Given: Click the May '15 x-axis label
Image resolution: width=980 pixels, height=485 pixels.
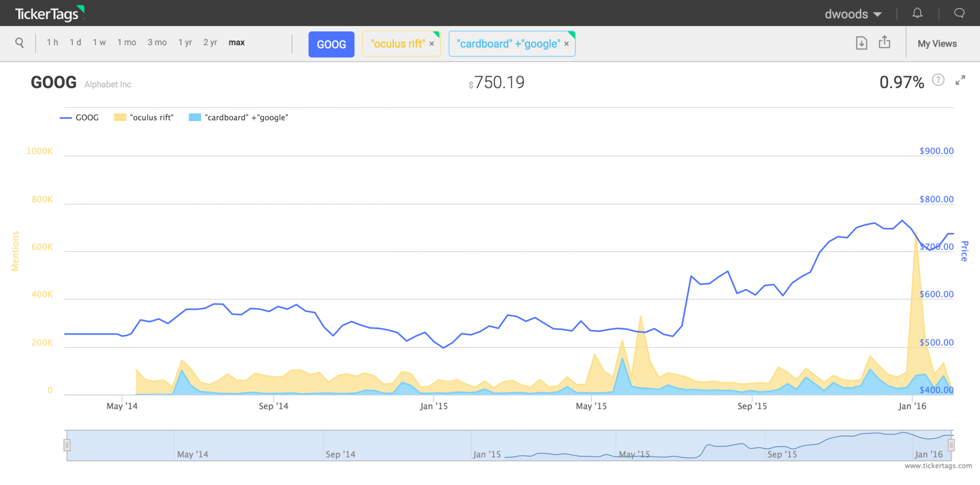Looking at the screenshot, I should point(591,406).
